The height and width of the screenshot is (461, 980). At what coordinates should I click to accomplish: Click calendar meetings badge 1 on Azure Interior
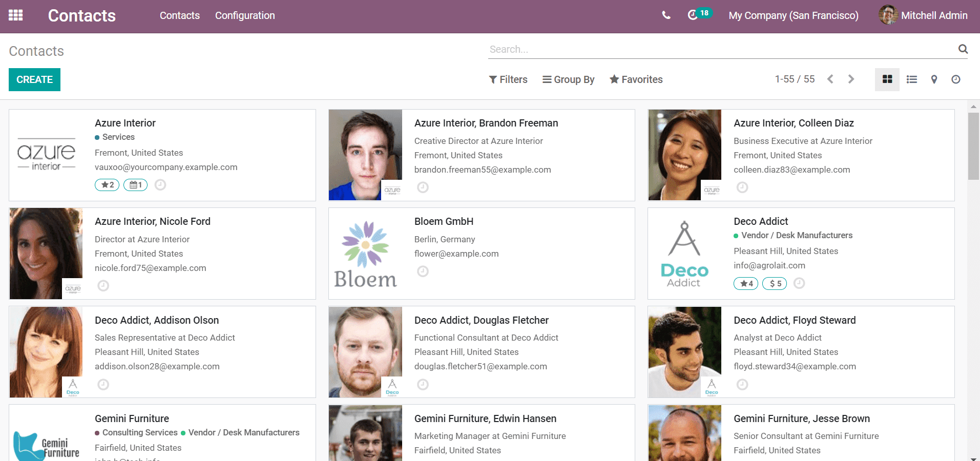tap(135, 185)
